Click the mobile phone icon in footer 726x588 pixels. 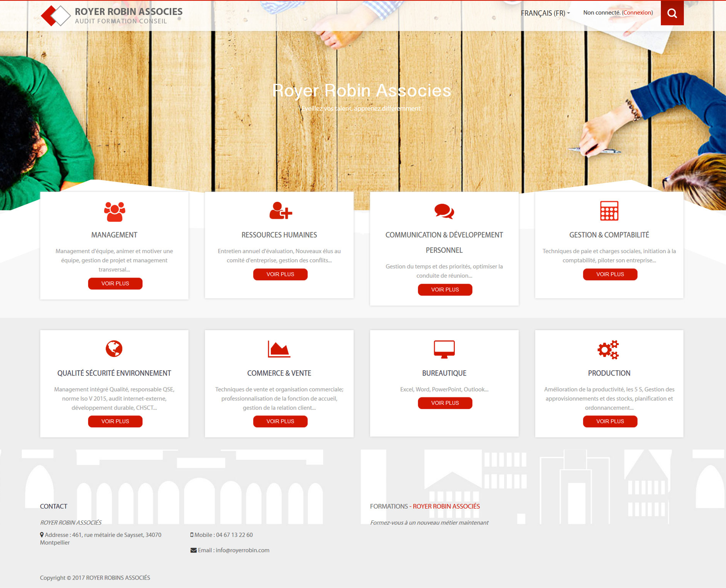coord(192,535)
